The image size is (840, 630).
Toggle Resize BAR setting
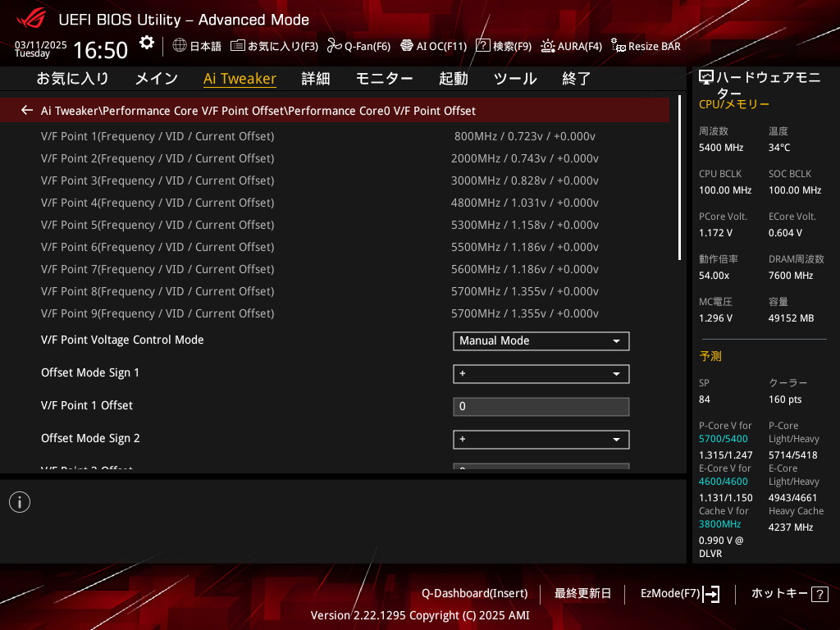click(646, 46)
